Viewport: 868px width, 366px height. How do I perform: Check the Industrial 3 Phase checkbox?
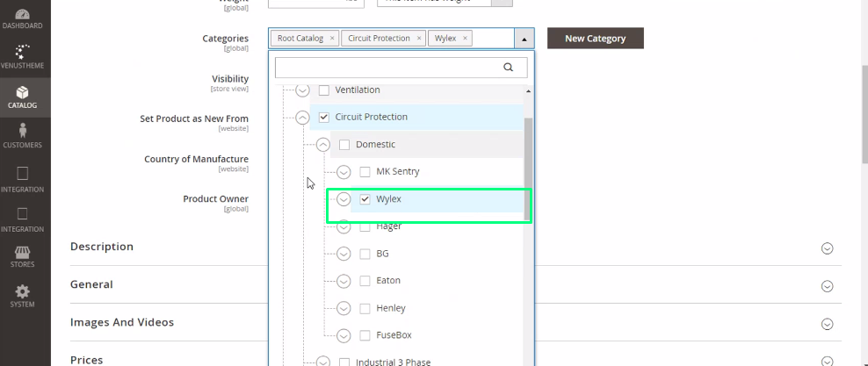pos(344,362)
